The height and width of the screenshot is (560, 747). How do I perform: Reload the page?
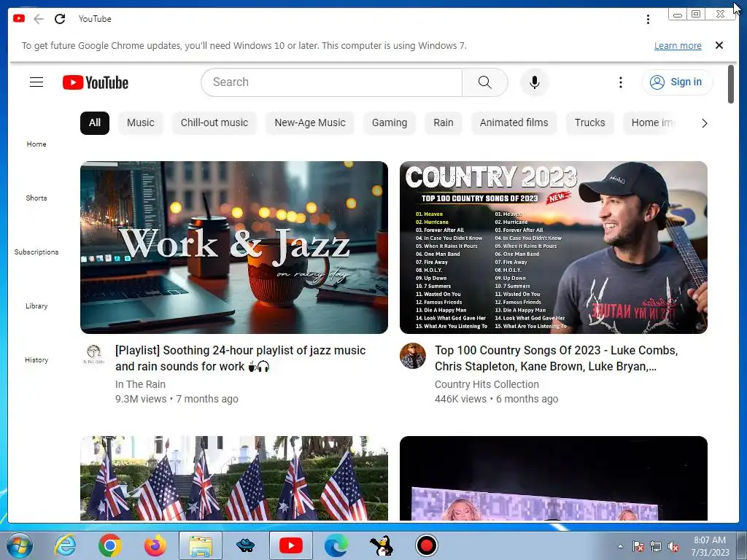(60, 18)
